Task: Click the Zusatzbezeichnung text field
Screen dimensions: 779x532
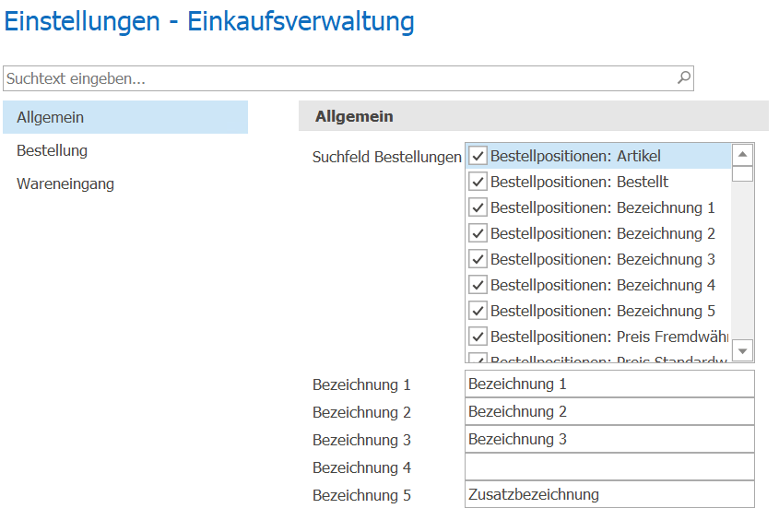Action: (x=609, y=495)
